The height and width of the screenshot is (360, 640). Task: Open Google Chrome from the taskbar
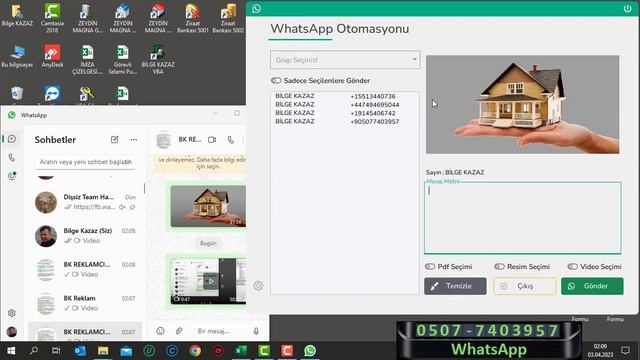195,351
